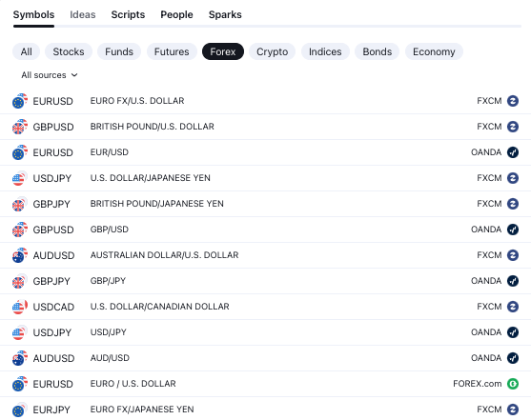Click the 'USD/JPY' description text
Viewport: 531px width, 420px height.
109,332
